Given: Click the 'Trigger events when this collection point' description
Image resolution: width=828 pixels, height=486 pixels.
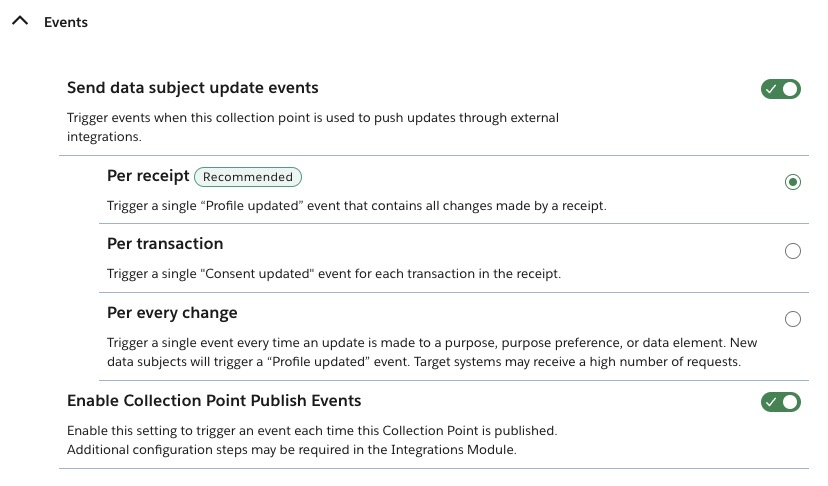Looking at the screenshot, I should coord(313,127).
